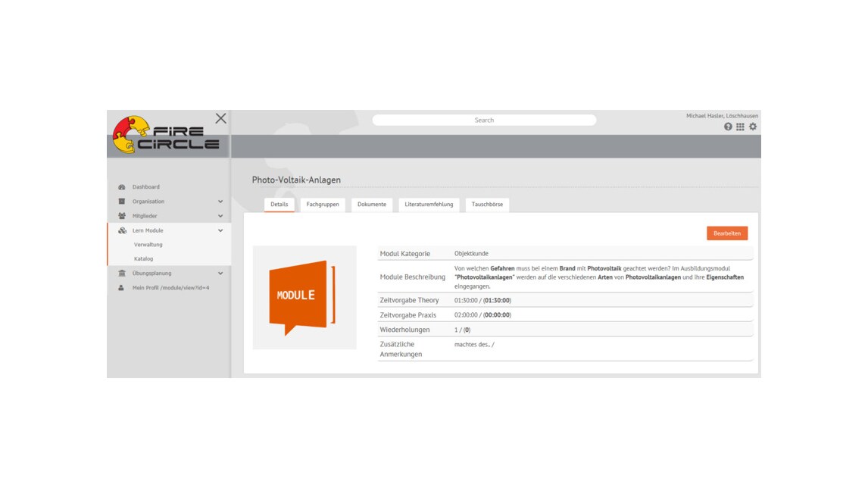Viewport: 868px width, 488px height.
Task: Expand the Organisation menu chevron
Action: pos(220,202)
